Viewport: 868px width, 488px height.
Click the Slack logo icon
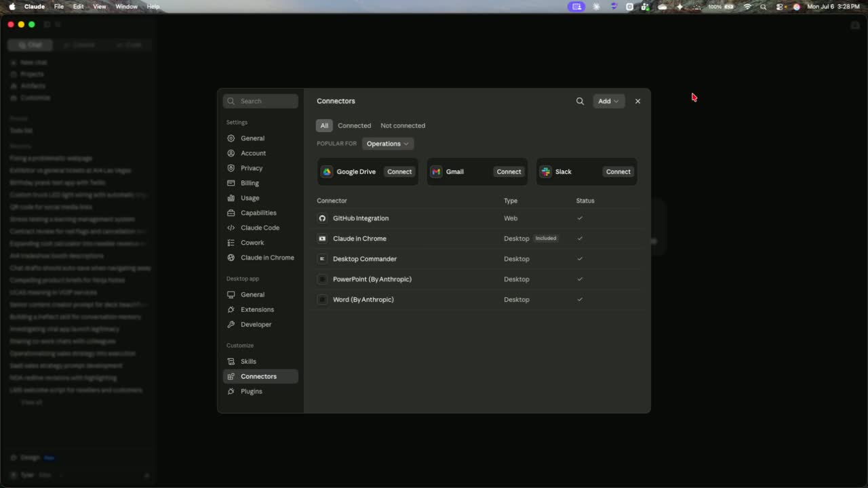coord(546,171)
